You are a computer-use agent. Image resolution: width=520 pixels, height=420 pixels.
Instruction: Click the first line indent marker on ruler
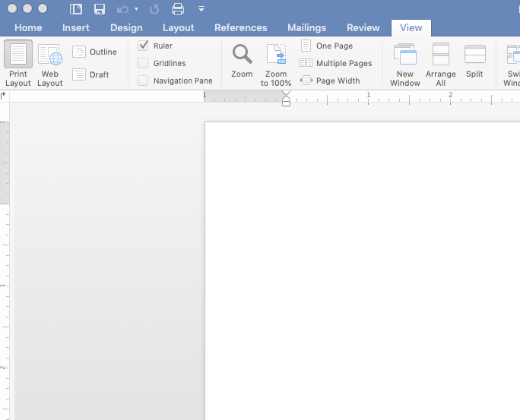tap(286, 93)
